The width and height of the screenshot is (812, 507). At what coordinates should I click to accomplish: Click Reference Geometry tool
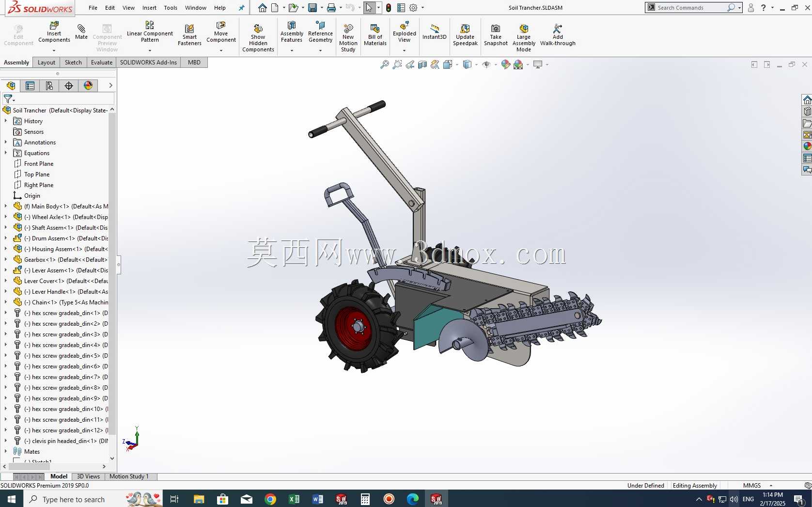pyautogui.click(x=320, y=32)
